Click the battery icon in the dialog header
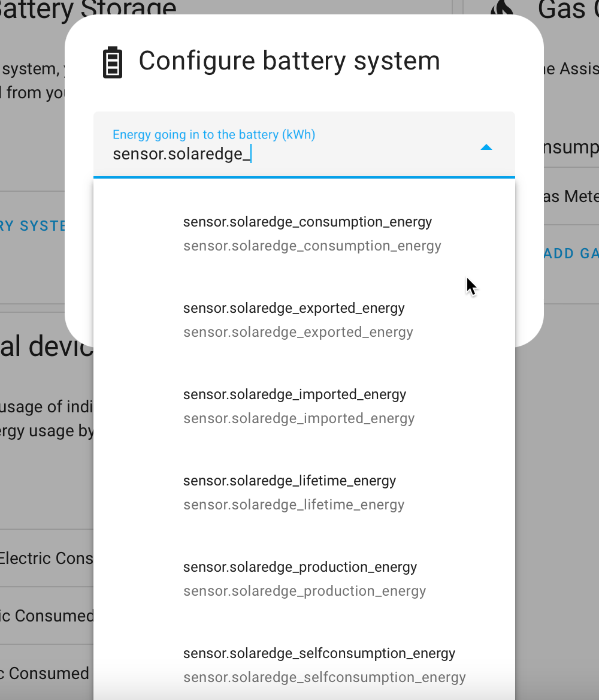 113,61
